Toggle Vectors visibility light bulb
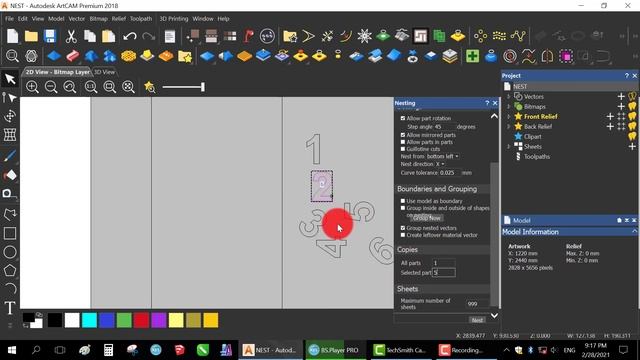The width and height of the screenshot is (640, 360). [x=632, y=96]
